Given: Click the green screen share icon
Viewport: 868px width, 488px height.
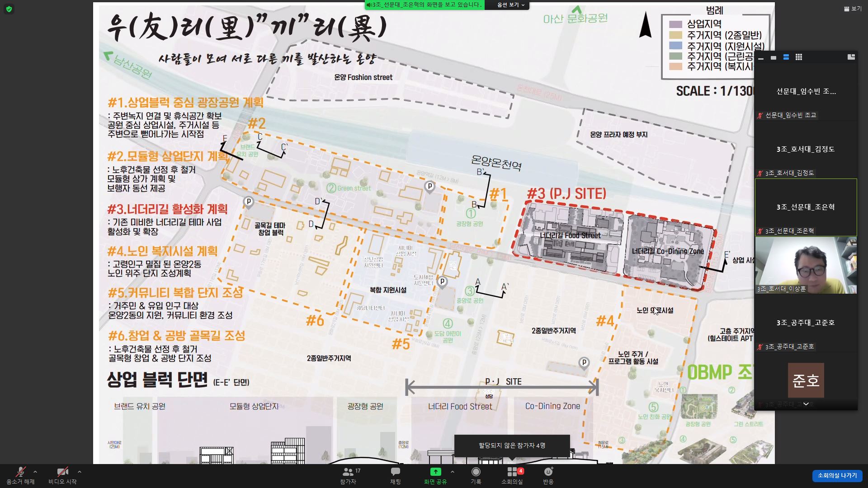Looking at the screenshot, I should pos(435,472).
